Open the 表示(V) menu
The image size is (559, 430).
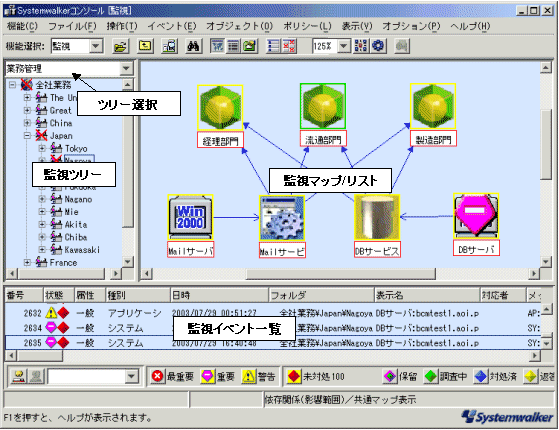(x=357, y=26)
